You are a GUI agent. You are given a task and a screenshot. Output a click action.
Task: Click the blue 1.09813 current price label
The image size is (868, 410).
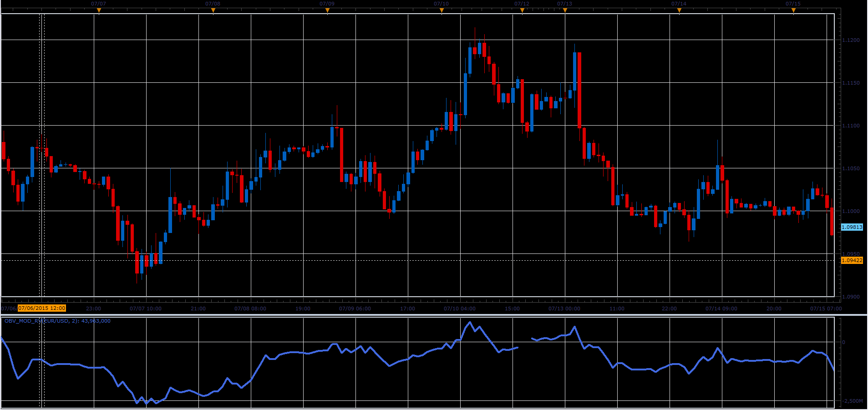coord(852,227)
